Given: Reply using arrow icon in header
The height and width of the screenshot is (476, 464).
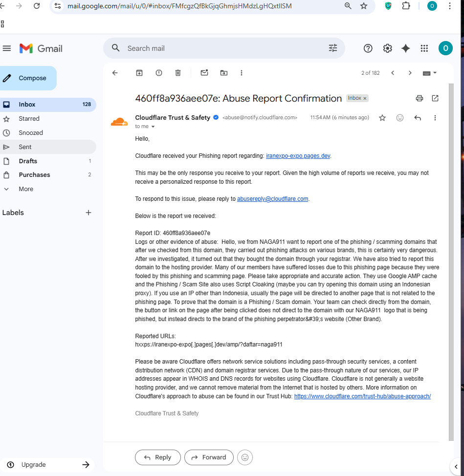Looking at the screenshot, I should click(x=418, y=118).
